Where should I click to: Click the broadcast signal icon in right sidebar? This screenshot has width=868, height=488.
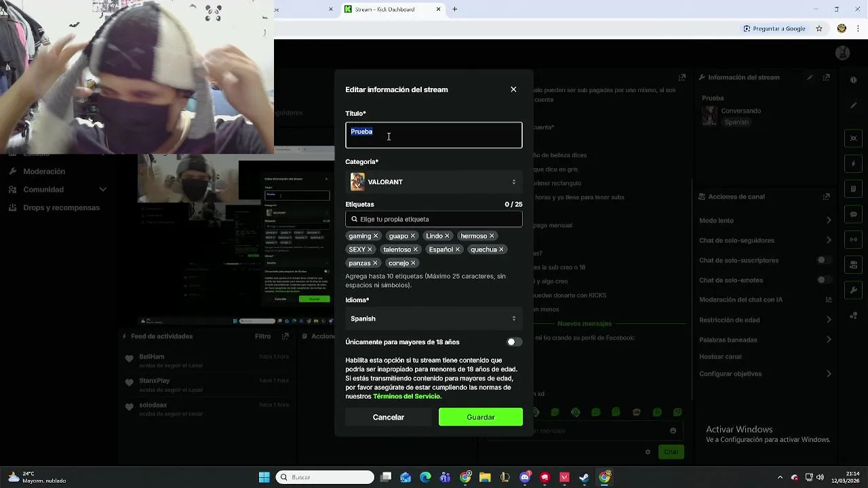pyautogui.click(x=854, y=239)
